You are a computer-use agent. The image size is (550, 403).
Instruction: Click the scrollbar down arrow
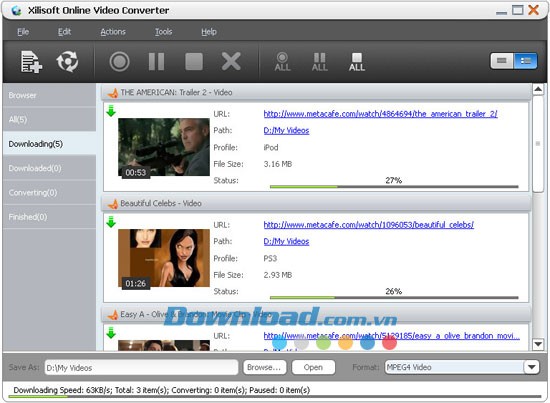click(x=538, y=344)
